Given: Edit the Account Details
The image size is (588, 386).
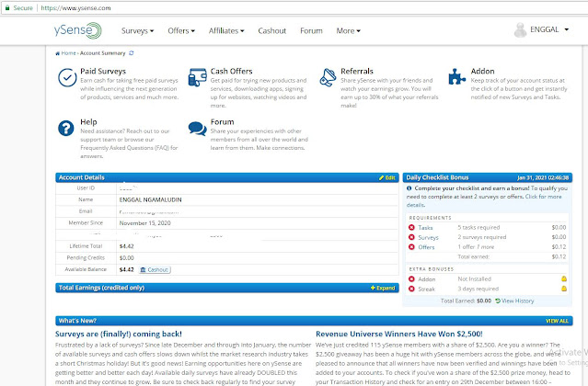Looking at the screenshot, I should pos(387,177).
